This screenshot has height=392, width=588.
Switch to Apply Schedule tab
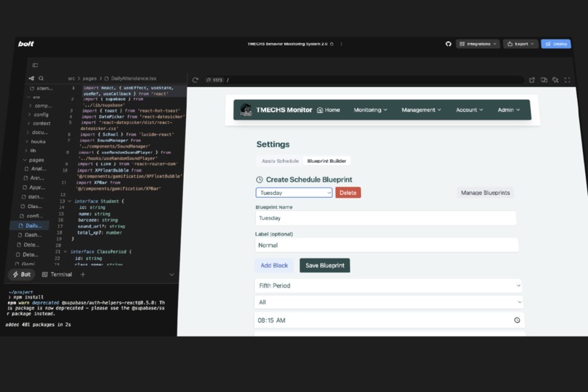pos(280,161)
